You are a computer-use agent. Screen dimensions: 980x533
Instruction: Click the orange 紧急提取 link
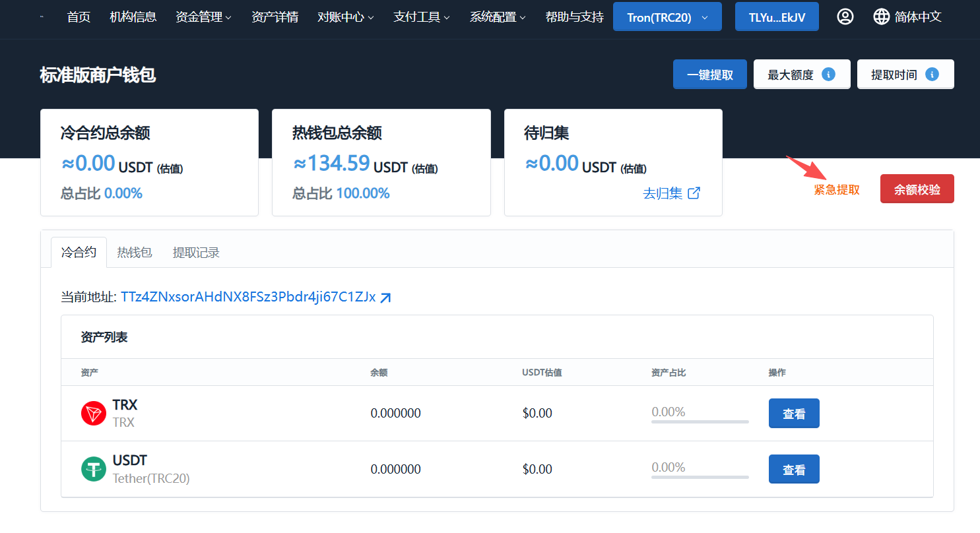(x=837, y=190)
